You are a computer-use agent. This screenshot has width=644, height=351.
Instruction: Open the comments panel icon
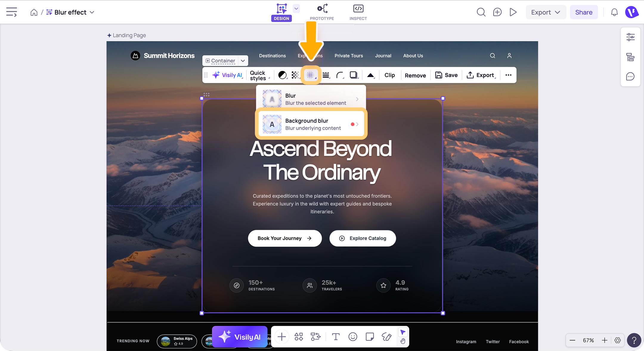[630, 76]
